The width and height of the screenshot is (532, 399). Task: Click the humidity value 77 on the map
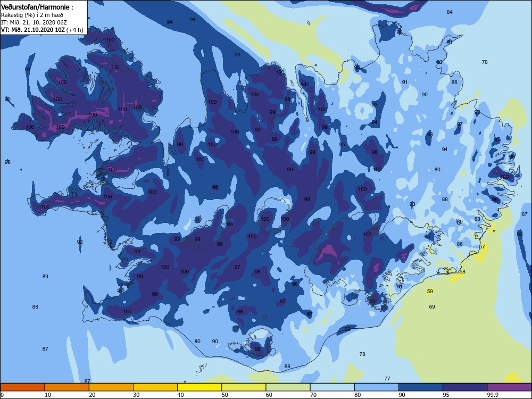(387, 379)
